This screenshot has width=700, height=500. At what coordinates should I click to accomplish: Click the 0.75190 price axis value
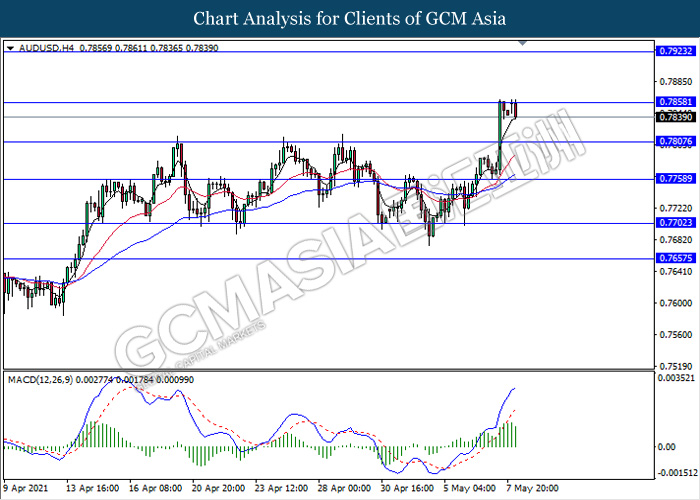pos(676,367)
